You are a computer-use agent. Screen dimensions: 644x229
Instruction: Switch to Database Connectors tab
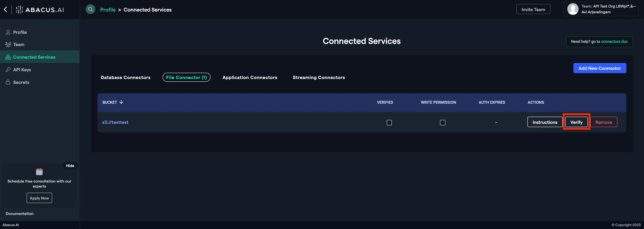point(126,77)
